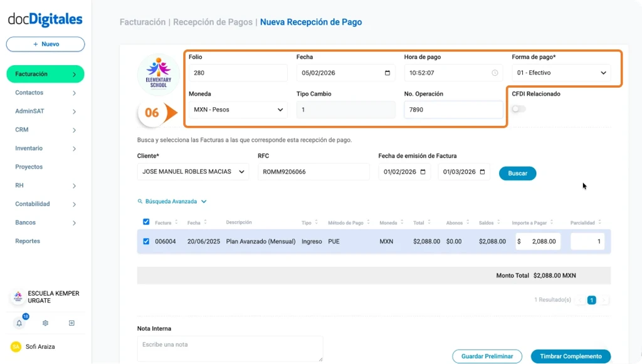Open the Forma de pago dropdown
The height and width of the screenshot is (364, 642).
(x=560, y=72)
